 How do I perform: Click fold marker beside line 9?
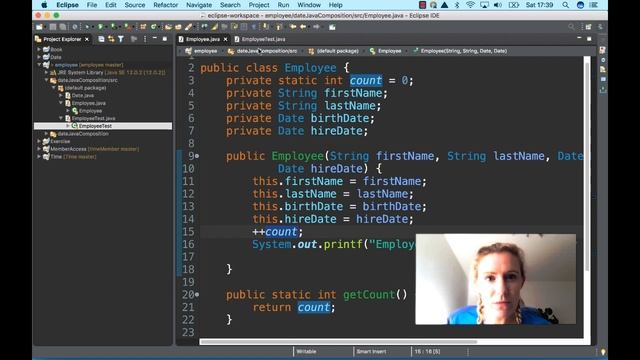(197, 156)
